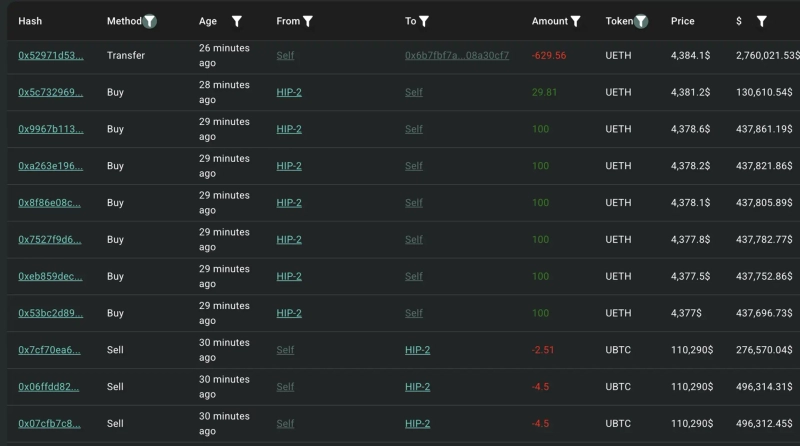View transaction 0x9967b113 details
Screen dimensions: 800x446
point(50,129)
